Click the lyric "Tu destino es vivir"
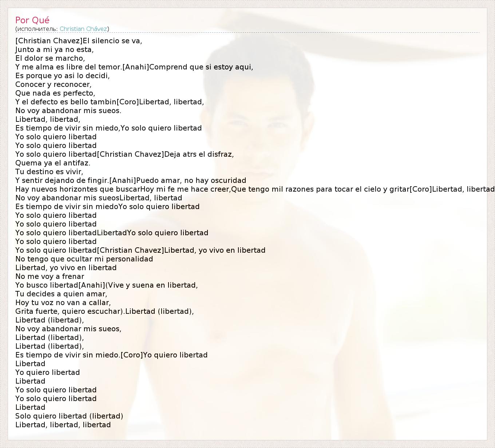The image size is (495, 448). 49,172
